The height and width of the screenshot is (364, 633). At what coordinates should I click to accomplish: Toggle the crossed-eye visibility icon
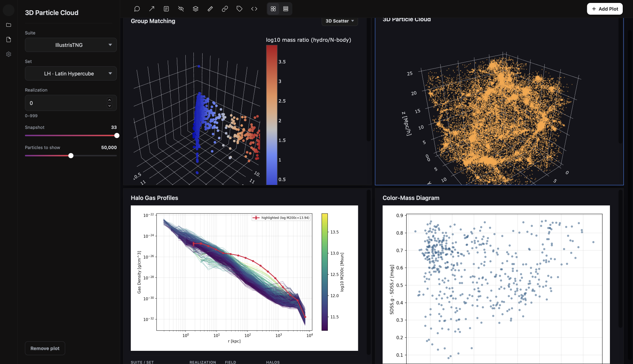(181, 9)
